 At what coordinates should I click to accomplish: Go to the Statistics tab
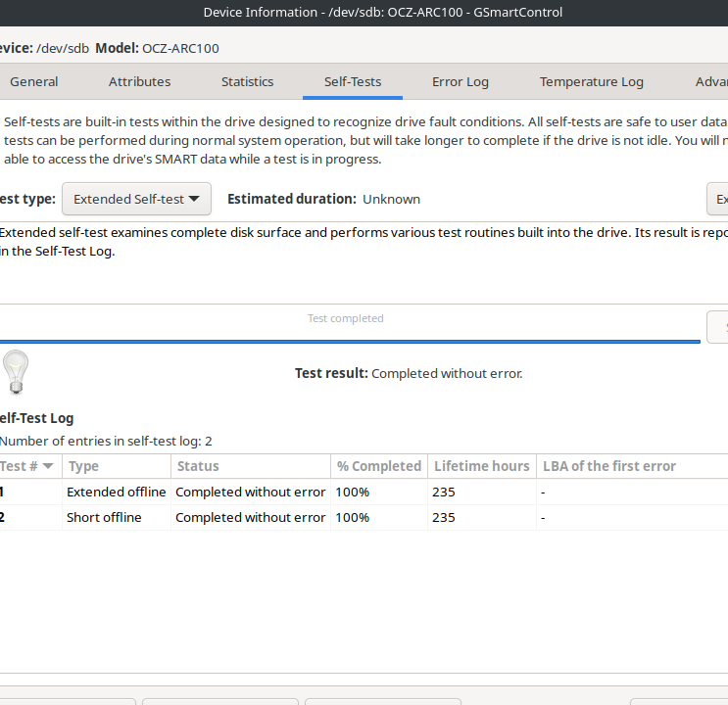(x=247, y=82)
